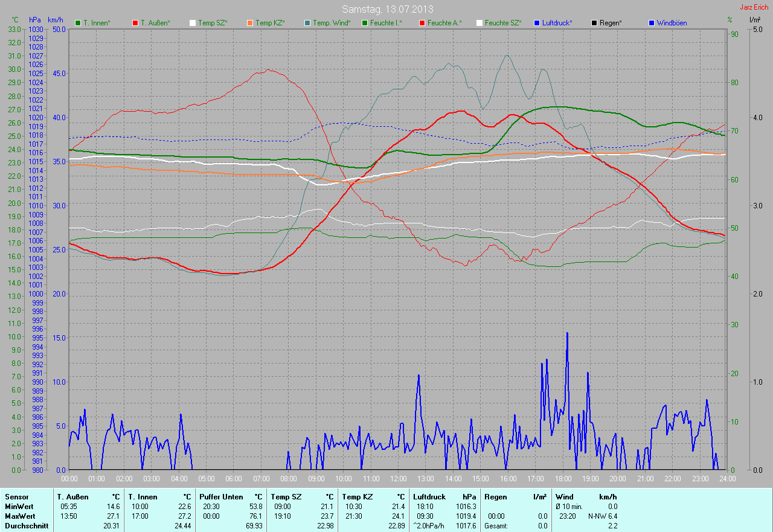Screen dimensions: 773x532
Task: Click the 12:00 mark on time axis
Action: (x=398, y=479)
